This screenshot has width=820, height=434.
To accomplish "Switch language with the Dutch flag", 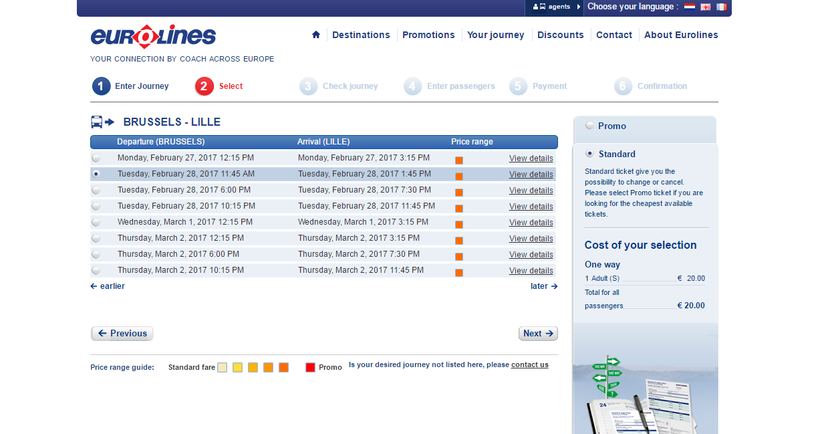I will tap(689, 7).
